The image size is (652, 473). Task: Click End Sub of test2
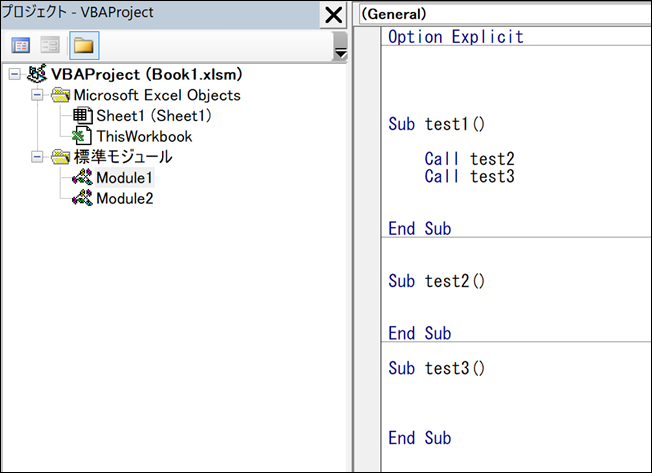420,333
